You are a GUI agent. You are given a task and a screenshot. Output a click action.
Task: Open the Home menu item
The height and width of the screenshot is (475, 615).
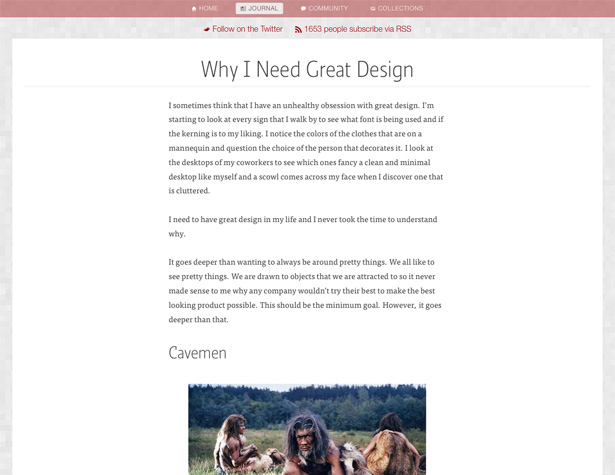pos(204,8)
